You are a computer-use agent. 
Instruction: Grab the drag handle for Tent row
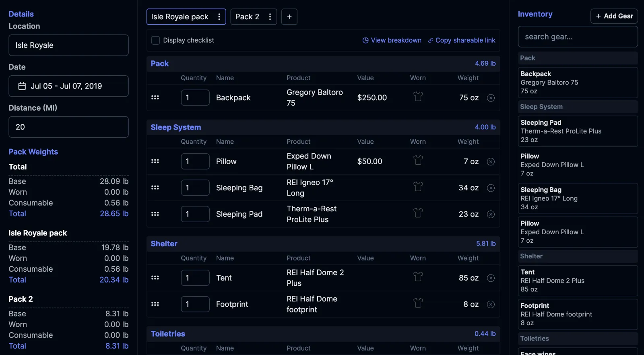pyautogui.click(x=155, y=278)
